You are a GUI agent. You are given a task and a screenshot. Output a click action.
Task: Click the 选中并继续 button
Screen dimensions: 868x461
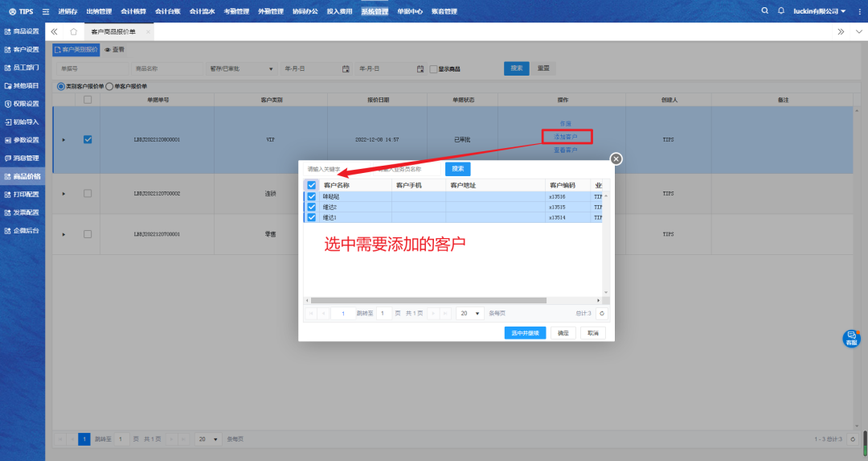point(526,333)
